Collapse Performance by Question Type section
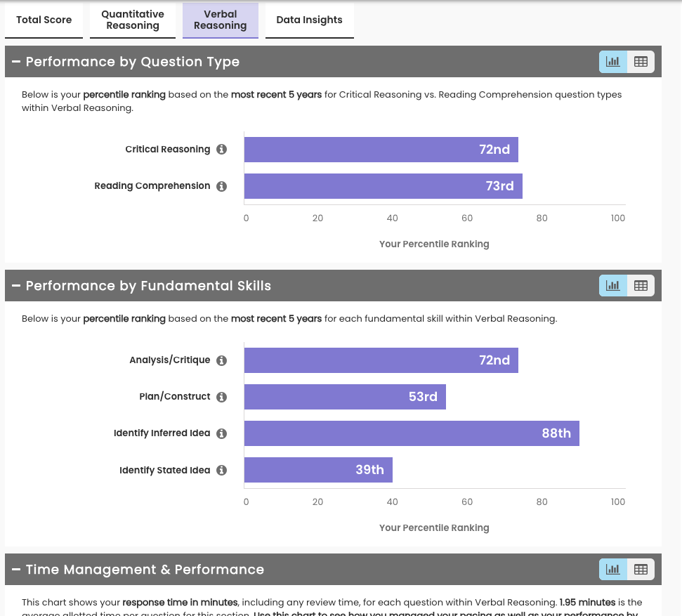The image size is (682, 616). tap(16, 62)
